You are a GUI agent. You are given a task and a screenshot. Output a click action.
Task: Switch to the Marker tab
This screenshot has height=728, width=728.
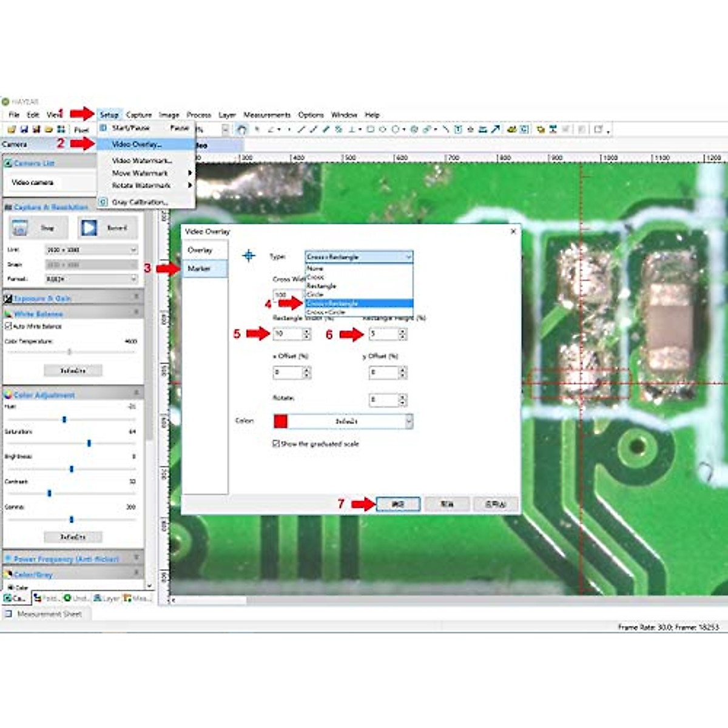pyautogui.click(x=200, y=268)
